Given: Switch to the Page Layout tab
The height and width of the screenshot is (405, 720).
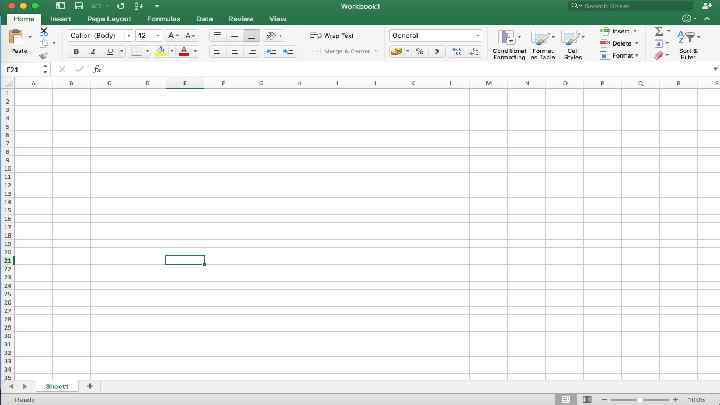Looking at the screenshot, I should (x=109, y=19).
